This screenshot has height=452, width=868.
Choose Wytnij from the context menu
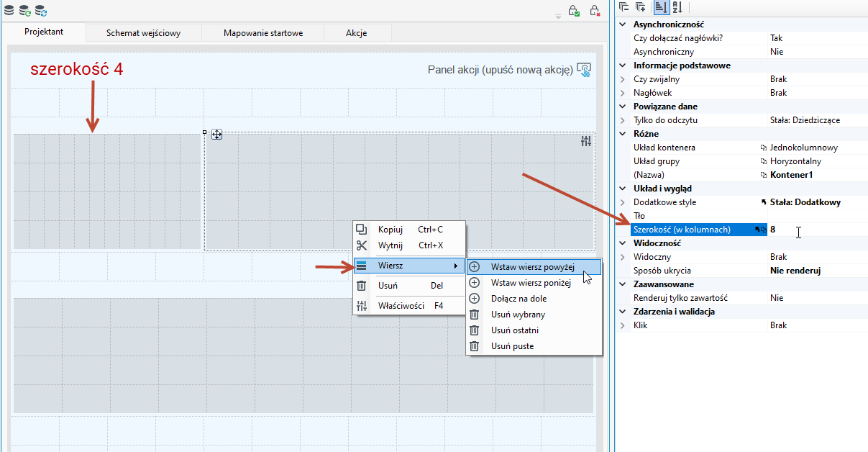(409, 245)
